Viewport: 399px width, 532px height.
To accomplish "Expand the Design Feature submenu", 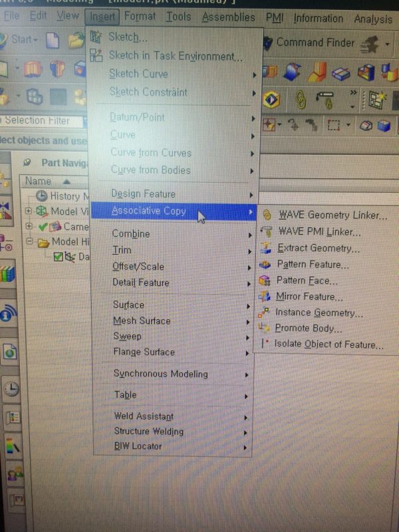I will click(174, 194).
